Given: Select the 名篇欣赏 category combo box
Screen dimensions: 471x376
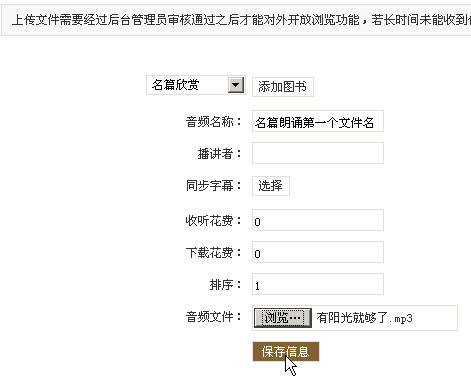Looking at the screenshot, I should coord(196,85).
